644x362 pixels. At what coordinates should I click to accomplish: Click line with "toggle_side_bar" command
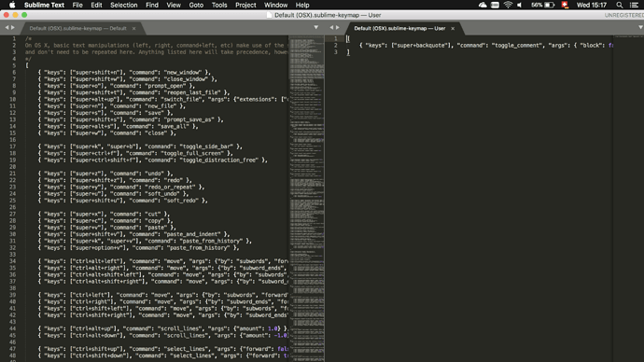click(x=140, y=146)
